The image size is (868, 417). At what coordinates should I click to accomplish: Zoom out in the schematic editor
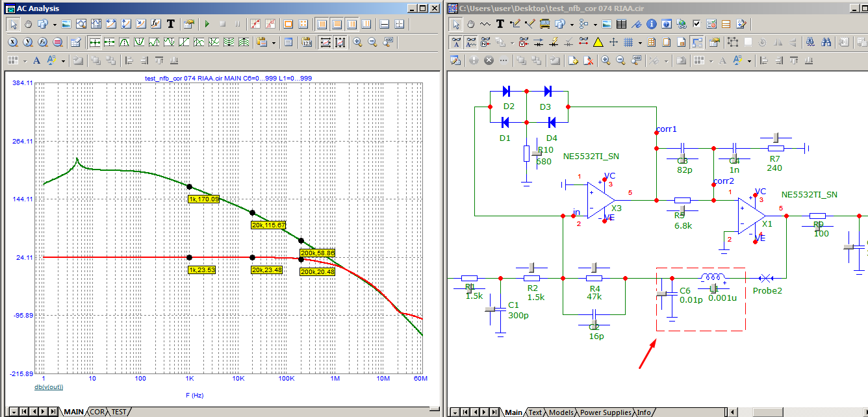point(620,60)
